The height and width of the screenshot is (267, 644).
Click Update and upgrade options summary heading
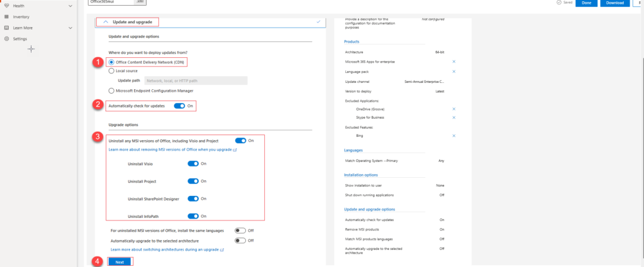tap(369, 210)
